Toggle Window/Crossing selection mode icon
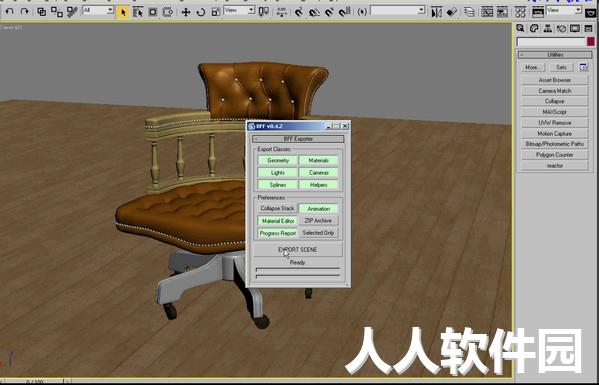 (x=168, y=12)
